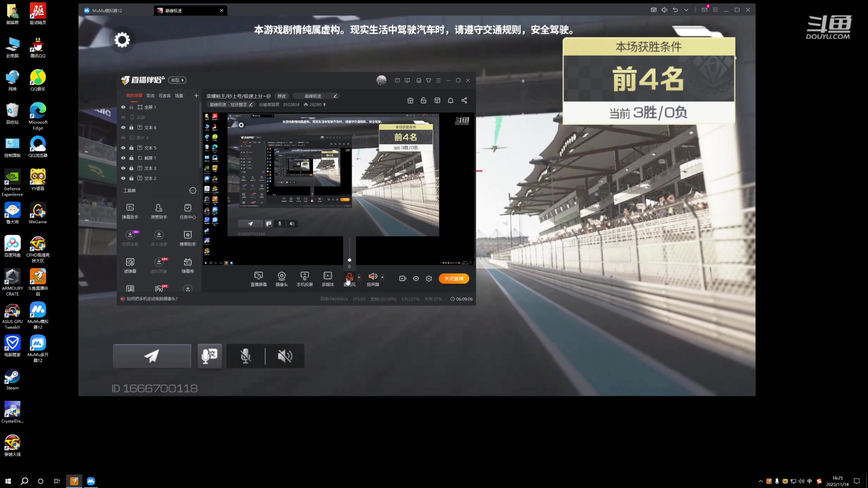Edit the 巅峰极速 category field
The width and height of the screenshot is (868, 488).
316,96
